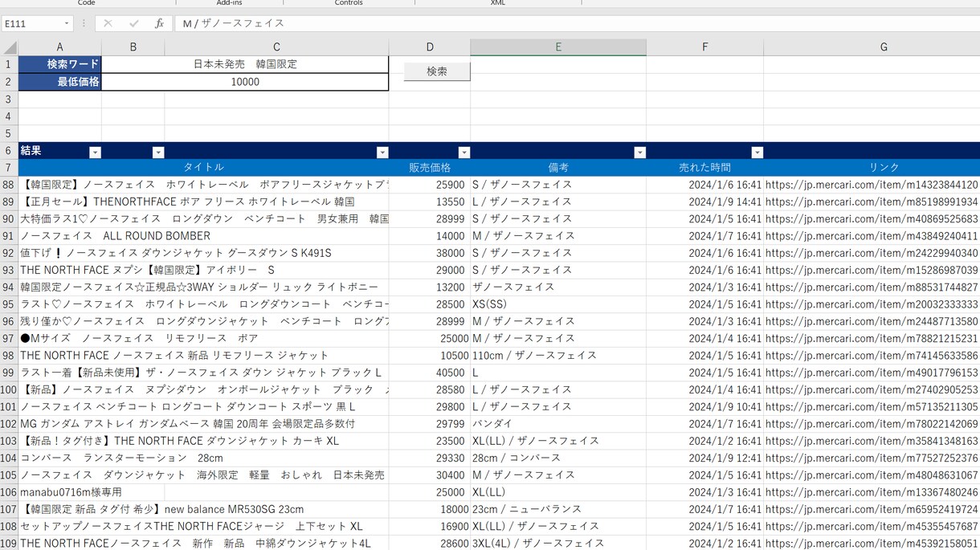Click price cell 29799
The image size is (980, 550).
[430, 424]
